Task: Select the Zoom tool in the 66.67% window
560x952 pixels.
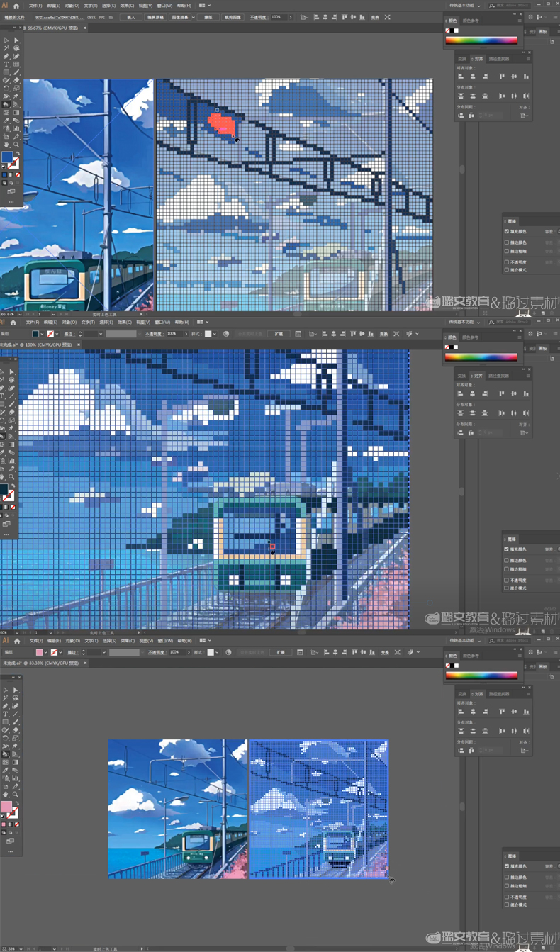Action: point(16,145)
